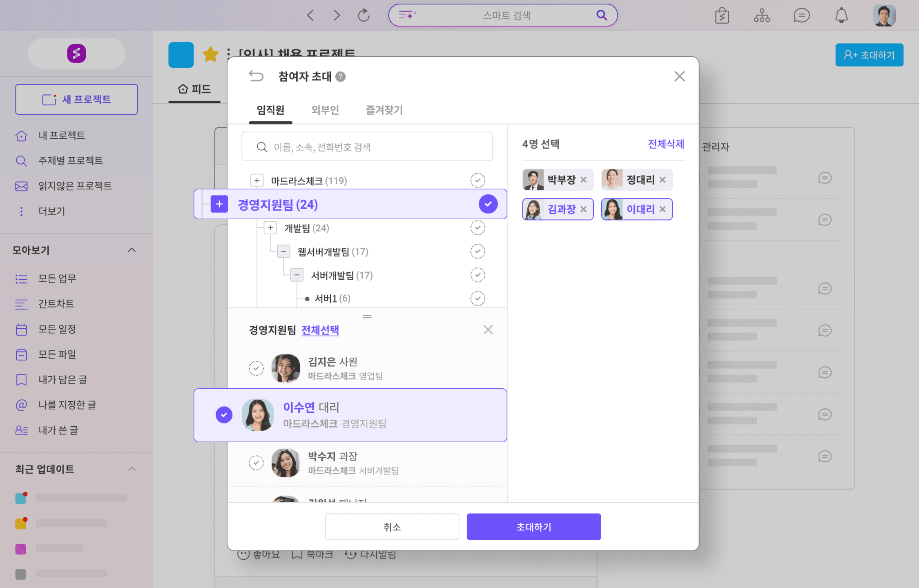
Task: Check the 김지은 사원 checkbox
Action: (256, 368)
